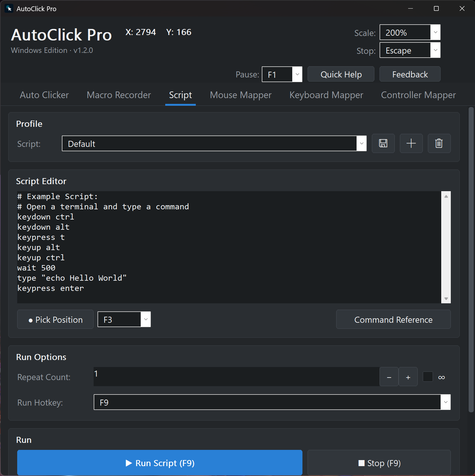Click the '# Example Script:' comment line
Viewport: 475px width, 476px height.
[58, 197]
